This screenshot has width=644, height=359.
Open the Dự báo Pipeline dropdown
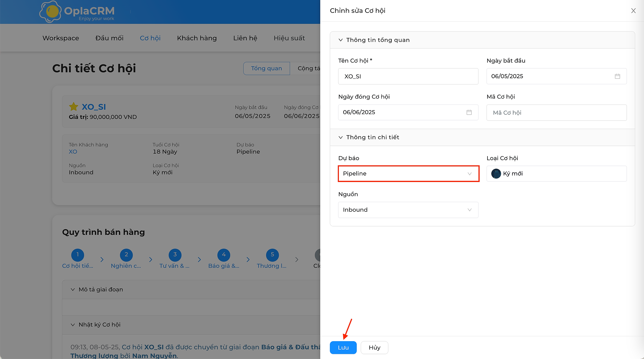pyautogui.click(x=408, y=173)
